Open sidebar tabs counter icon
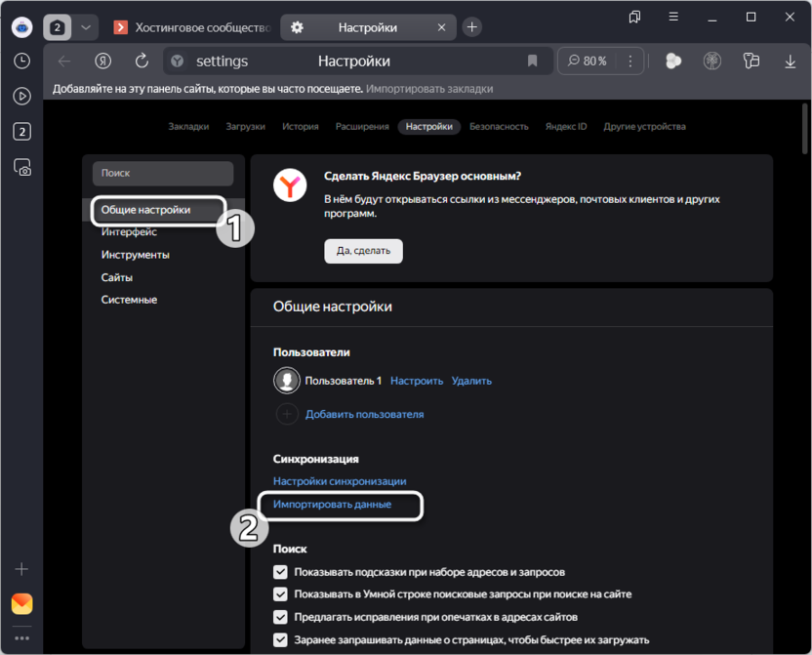Viewport: 812px width, 655px height. pyautogui.click(x=21, y=132)
